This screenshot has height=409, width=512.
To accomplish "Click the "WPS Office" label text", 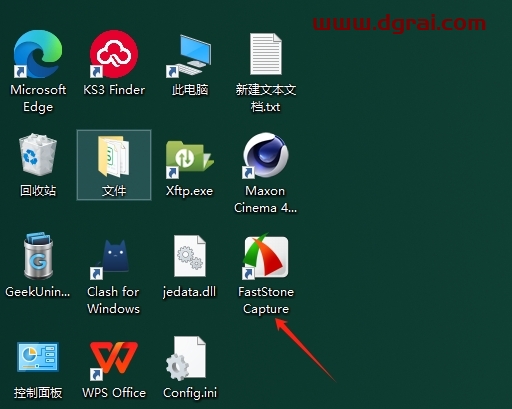I will (x=114, y=393).
